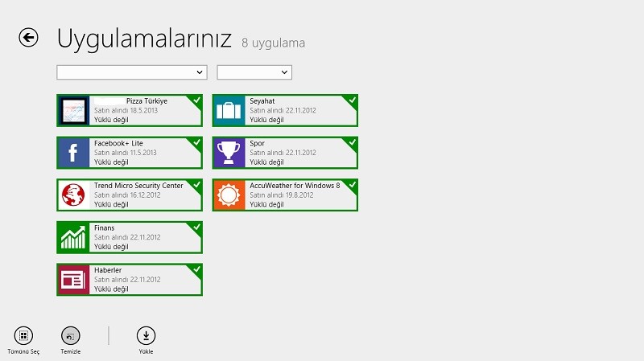The image size is (644, 361).
Task: Click the Tümünü Seç circle icon
Action: [x=23, y=335]
